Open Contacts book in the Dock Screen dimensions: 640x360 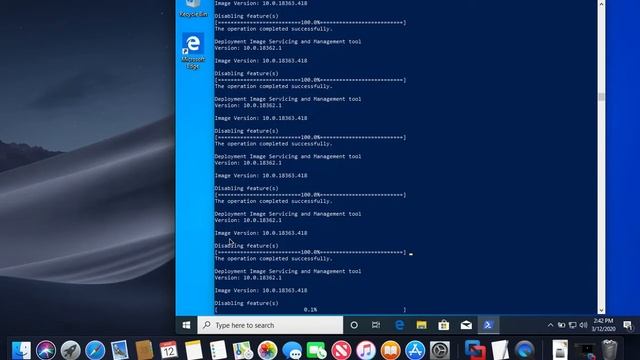(144, 350)
